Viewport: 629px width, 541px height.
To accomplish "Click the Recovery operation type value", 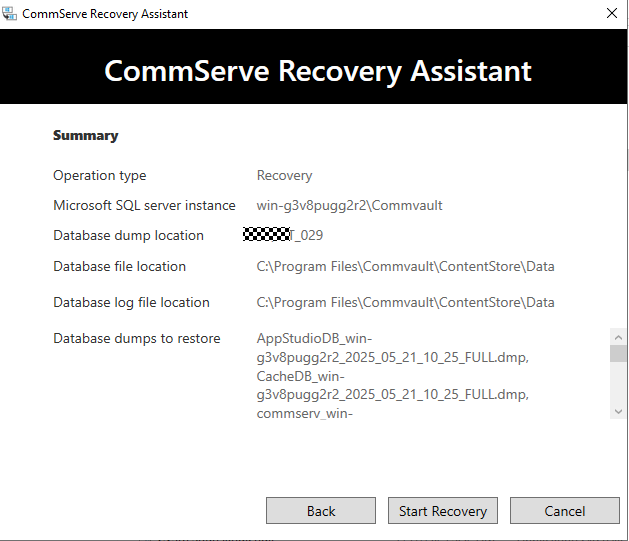I will tap(284, 176).
